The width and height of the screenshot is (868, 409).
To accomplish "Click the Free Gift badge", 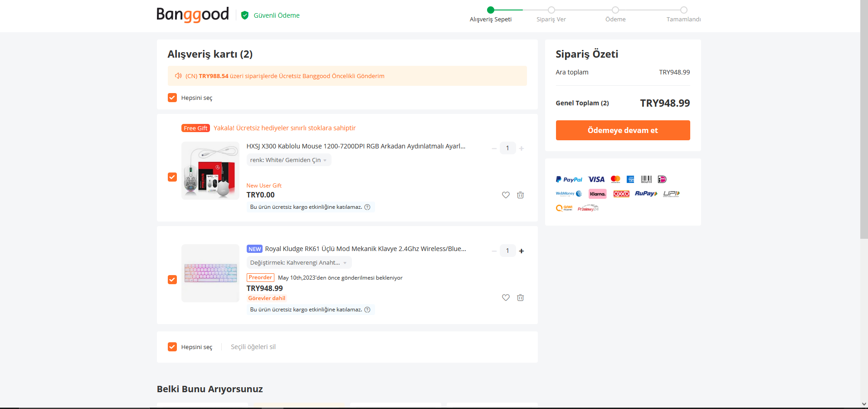I will tap(195, 128).
